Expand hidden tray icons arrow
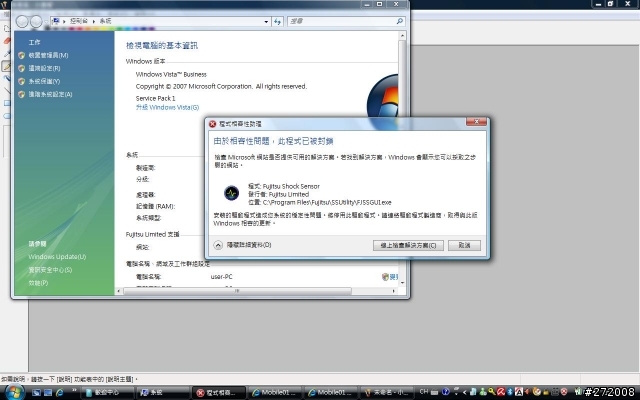This screenshot has height=400, width=640. click(x=464, y=392)
